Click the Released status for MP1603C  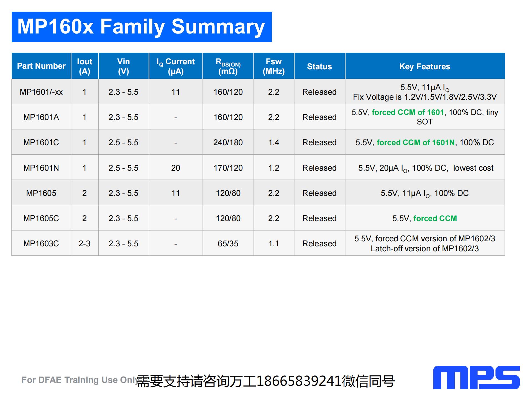coord(319,244)
